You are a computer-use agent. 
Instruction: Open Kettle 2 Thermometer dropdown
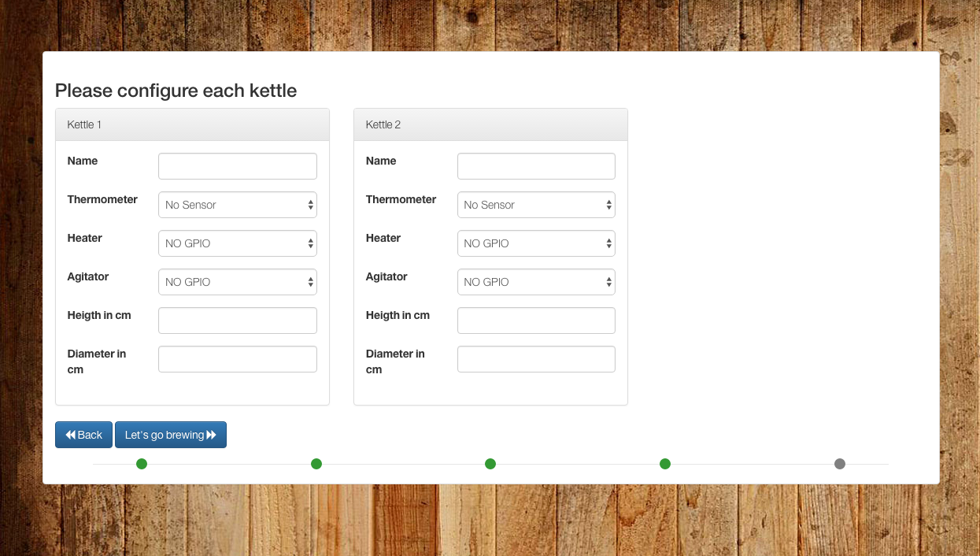click(x=535, y=205)
